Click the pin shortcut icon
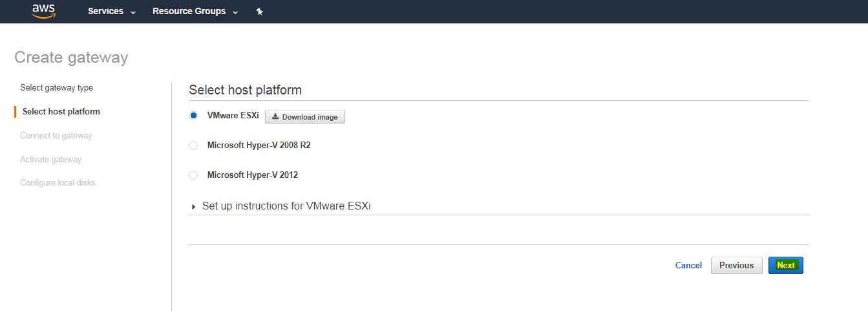 tap(260, 12)
